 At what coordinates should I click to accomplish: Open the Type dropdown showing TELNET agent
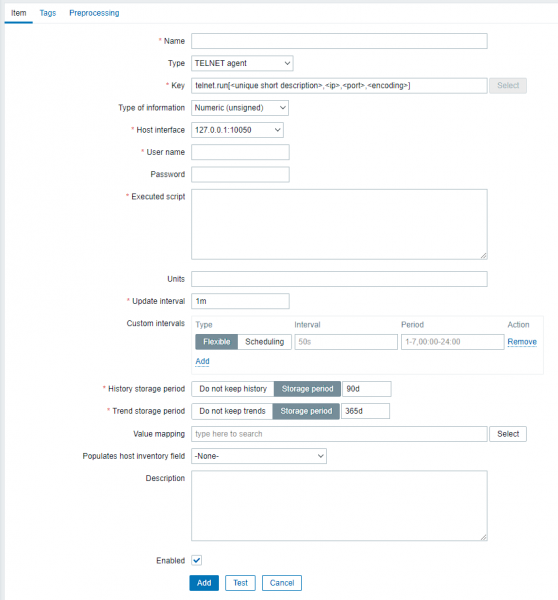pyautogui.click(x=242, y=63)
